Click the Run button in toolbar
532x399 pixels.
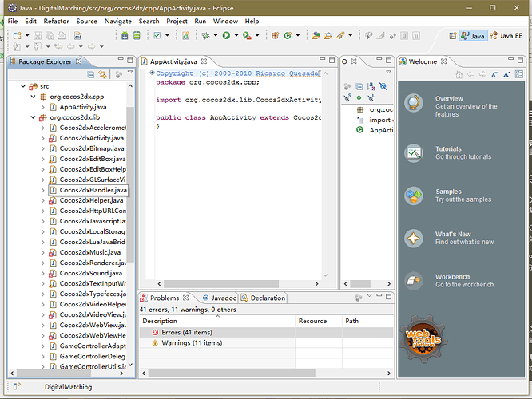pos(226,36)
